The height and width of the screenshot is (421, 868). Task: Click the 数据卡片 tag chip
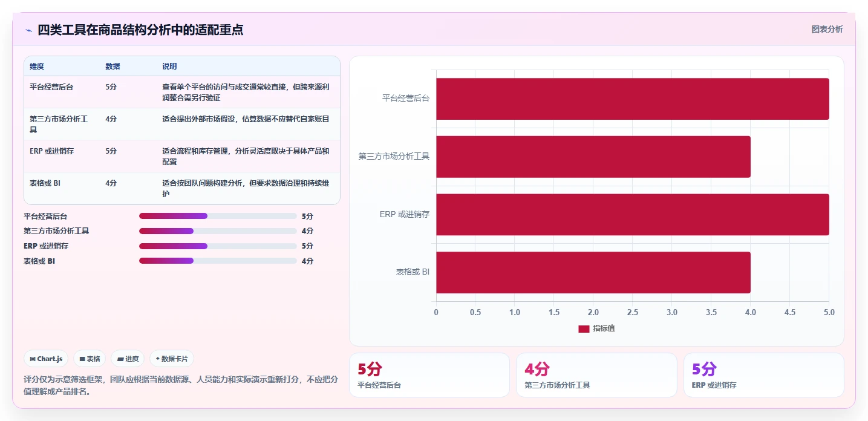172,359
